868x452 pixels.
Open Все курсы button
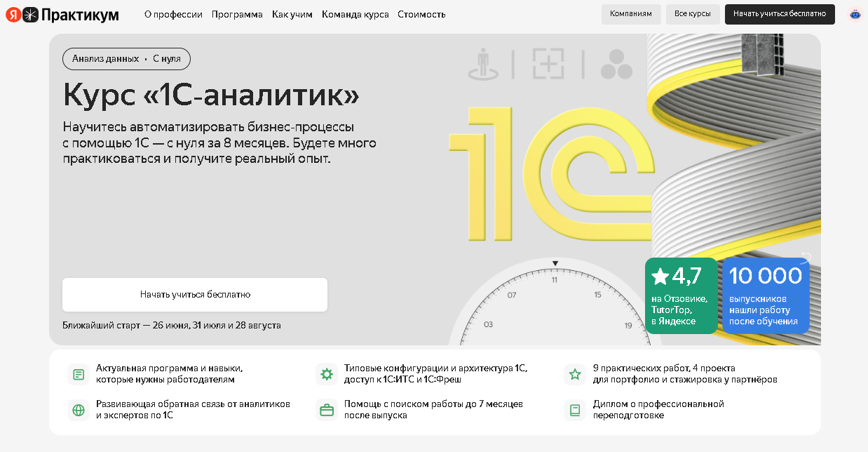point(693,14)
